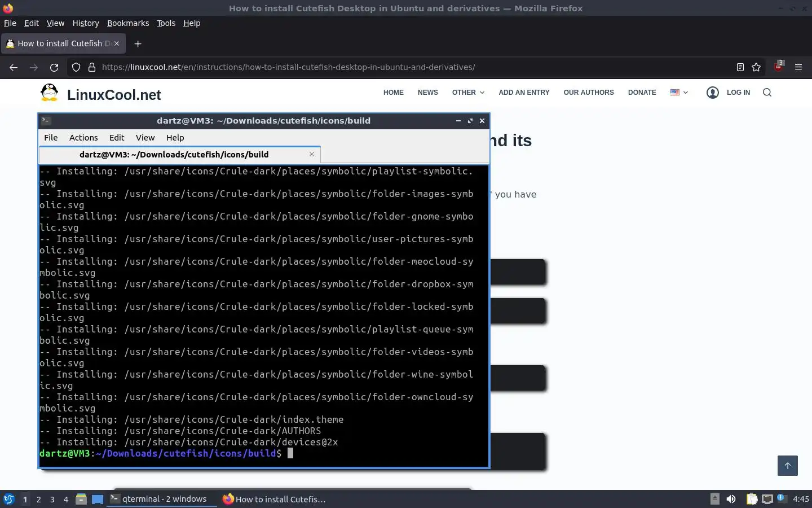The image size is (812, 508).
Task: Click the LinuxCool.net site title
Action: (114, 95)
